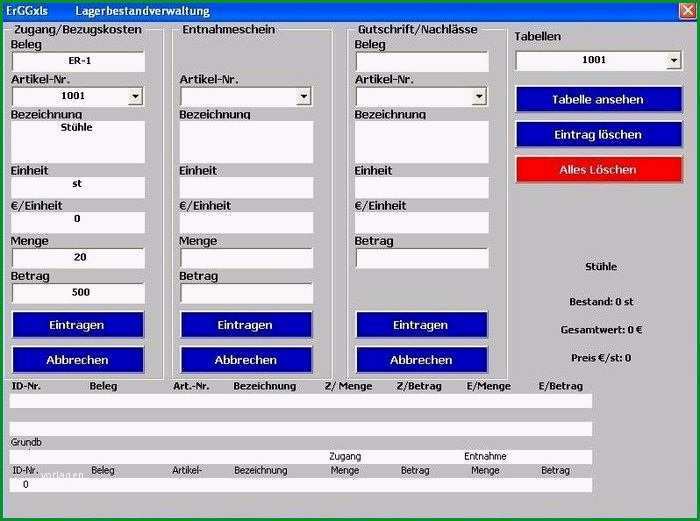The image size is (700, 521).
Task: Open the Artikel-Nr. dropdown under Zugang/Bezugskosten
Action: [135, 96]
